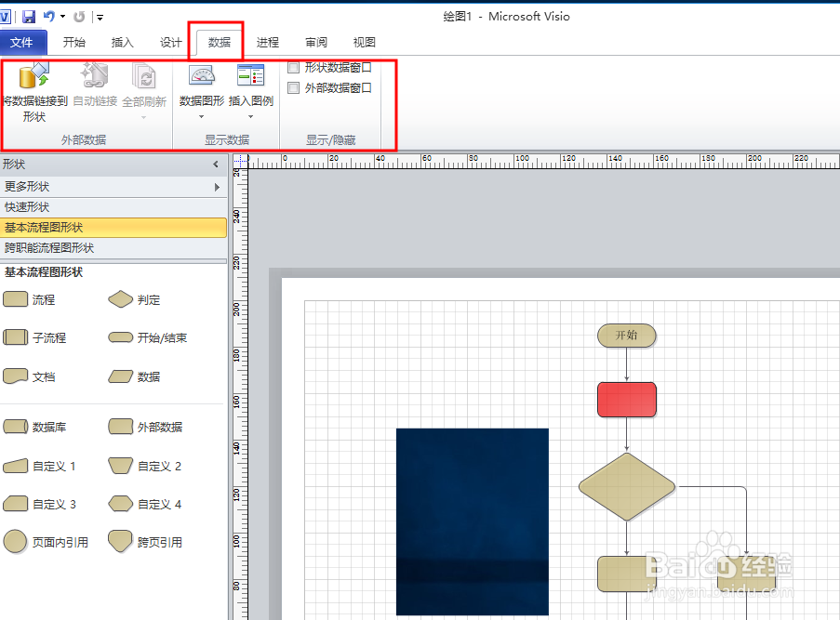The image size is (840, 620).
Task: Click Link Data to Shapes icon
Action: point(33,78)
